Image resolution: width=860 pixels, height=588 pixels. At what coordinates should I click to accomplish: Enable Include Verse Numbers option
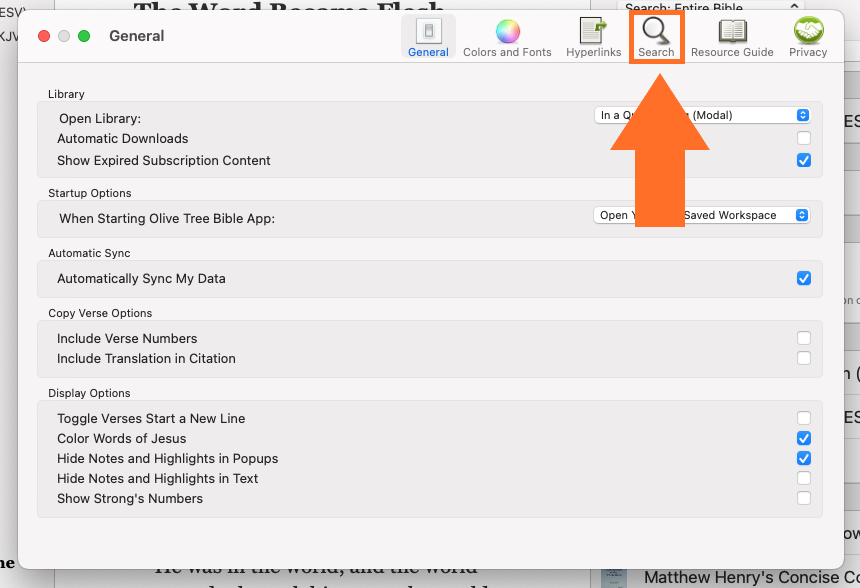pos(803,339)
